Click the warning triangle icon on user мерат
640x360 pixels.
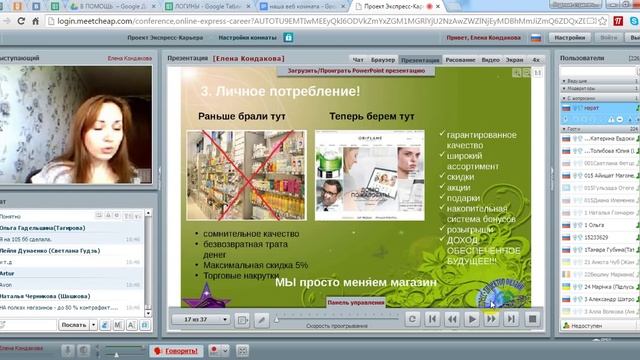coord(611,120)
